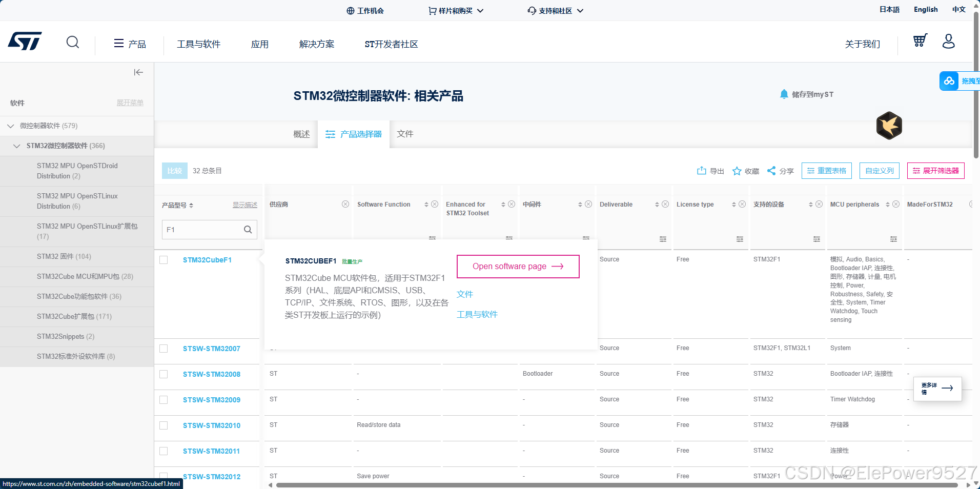Collapse the 微控制器软件 (579) tree node
The width and height of the screenshot is (980, 489).
(x=11, y=126)
